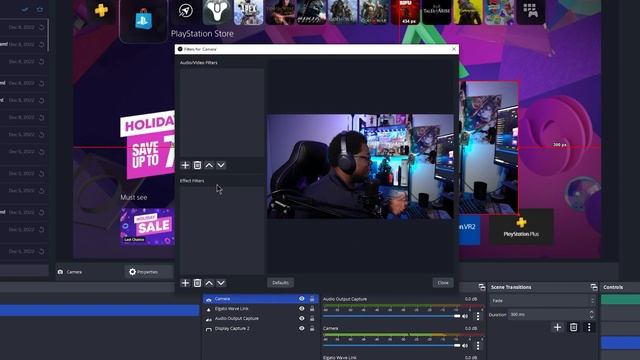
Task: Click the transition Duration field
Action: (549, 315)
